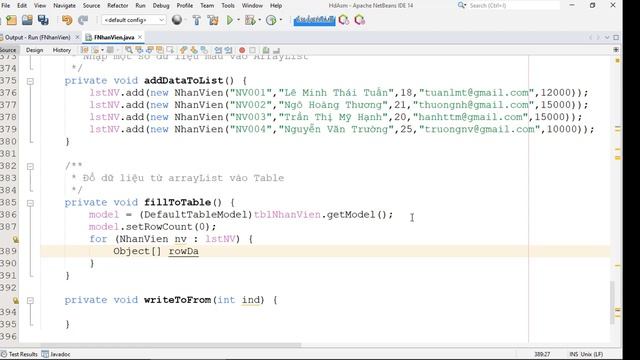Open the search magnifier dropdown
The image size is (640, 360).
(x=462, y=6)
